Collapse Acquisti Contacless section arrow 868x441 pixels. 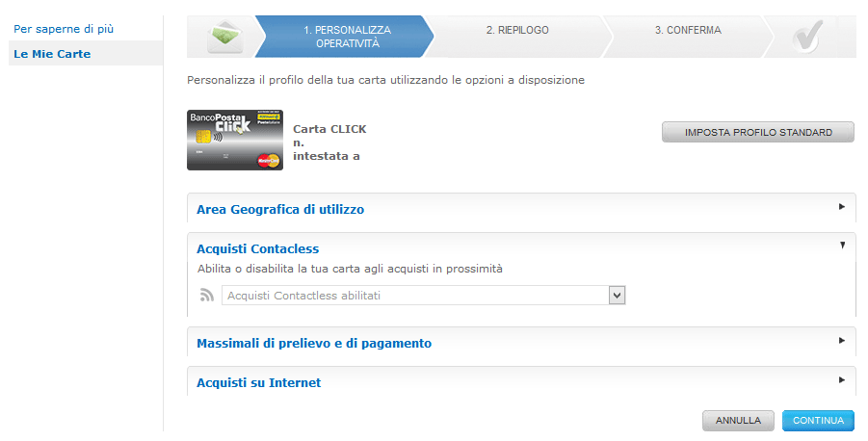[x=842, y=246]
